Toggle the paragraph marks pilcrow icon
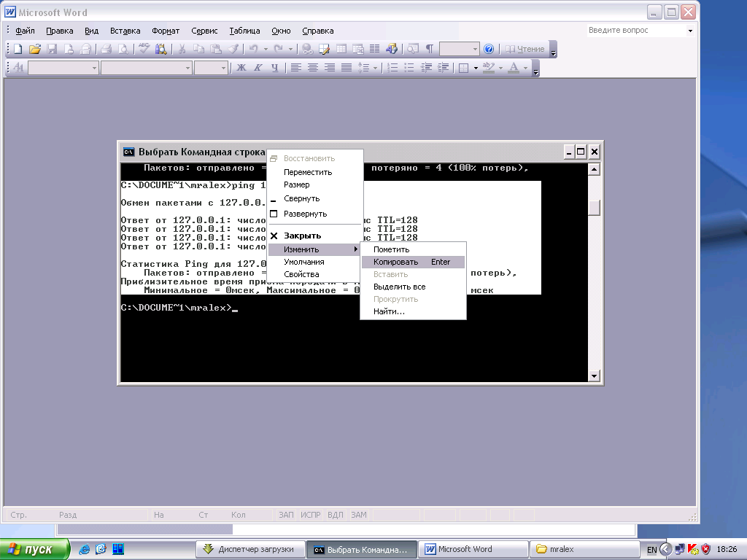The width and height of the screenshot is (747, 560). (x=429, y=49)
